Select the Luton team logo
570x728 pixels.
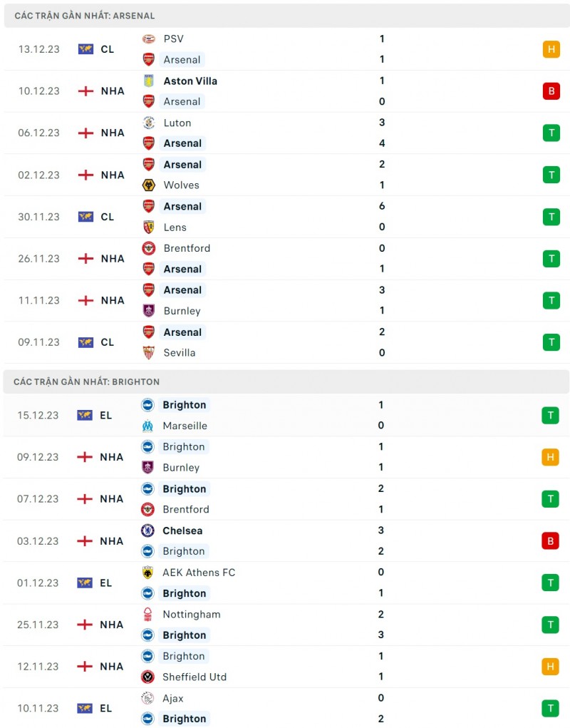[x=148, y=123]
